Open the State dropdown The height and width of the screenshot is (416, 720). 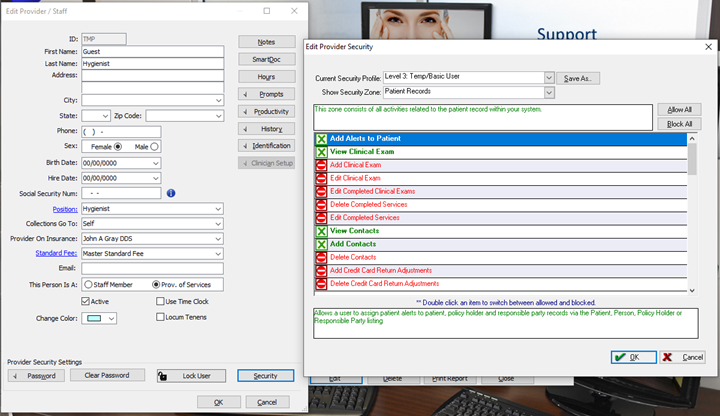[x=105, y=116]
